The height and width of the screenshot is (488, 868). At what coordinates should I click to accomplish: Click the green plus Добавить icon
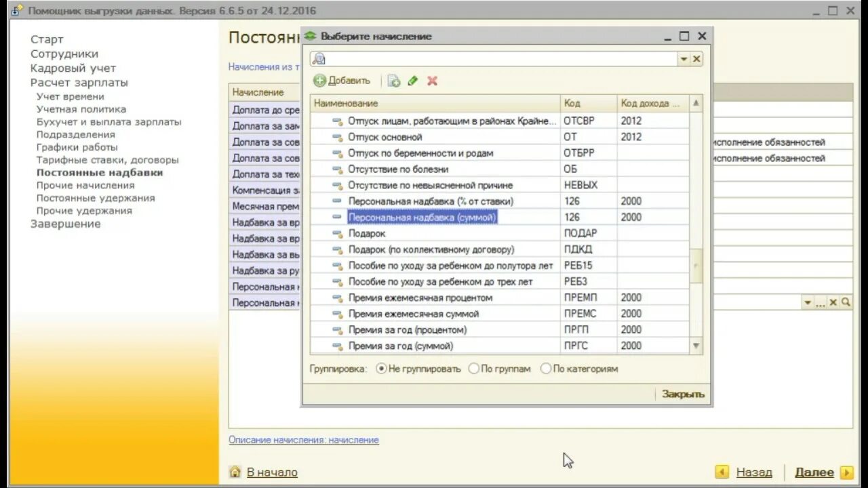319,81
